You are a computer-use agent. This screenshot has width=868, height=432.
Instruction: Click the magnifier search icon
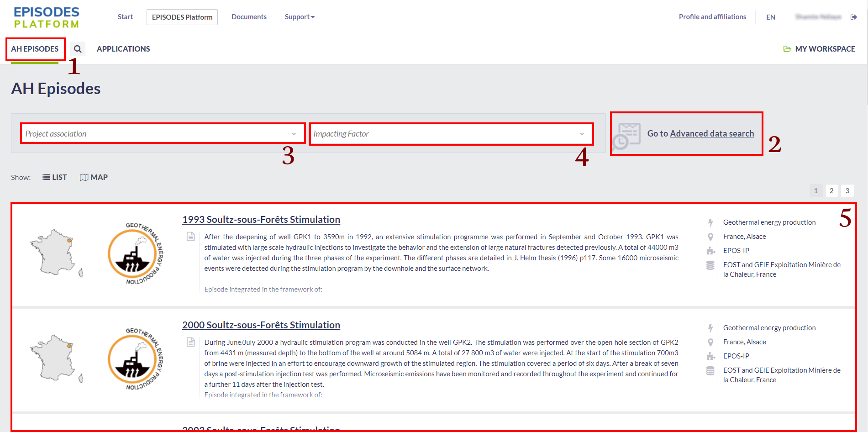pos(78,49)
